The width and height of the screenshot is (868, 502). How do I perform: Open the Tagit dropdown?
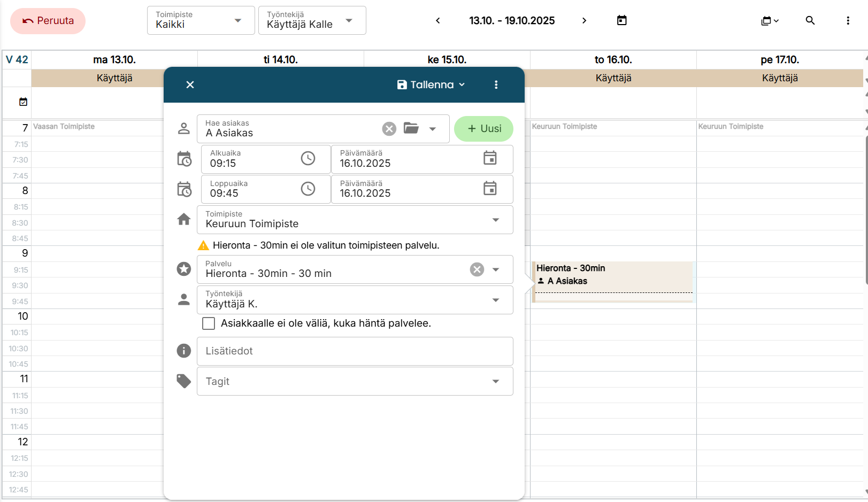[495, 381]
